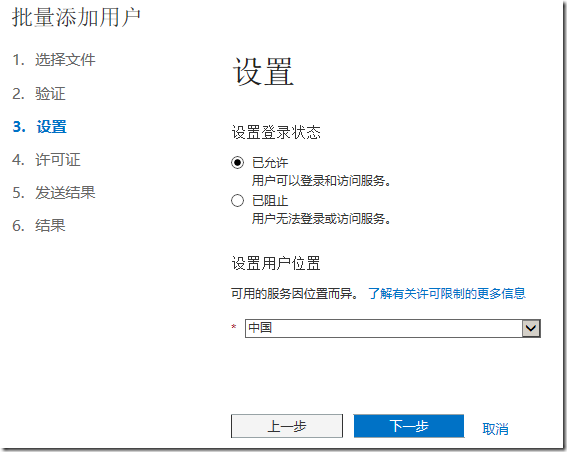
Task: Go back with 上一步 button
Action: [287, 426]
